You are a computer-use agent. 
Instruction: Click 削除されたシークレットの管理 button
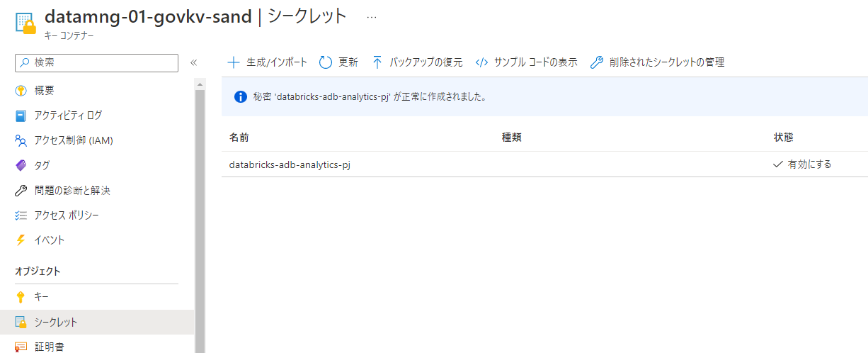tap(657, 62)
